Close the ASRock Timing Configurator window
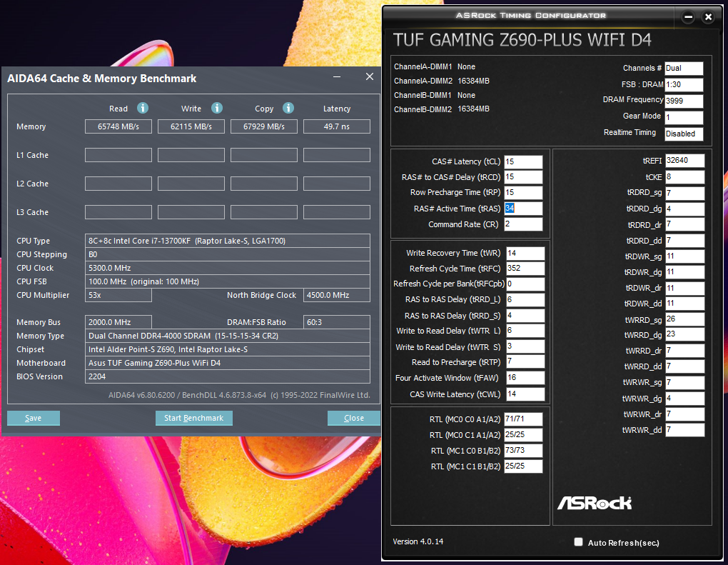 click(708, 17)
